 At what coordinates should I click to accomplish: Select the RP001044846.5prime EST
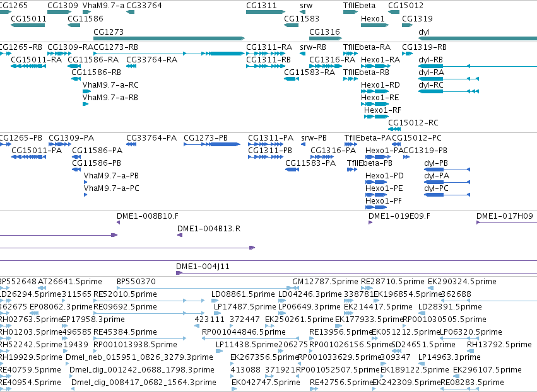click(251, 338)
